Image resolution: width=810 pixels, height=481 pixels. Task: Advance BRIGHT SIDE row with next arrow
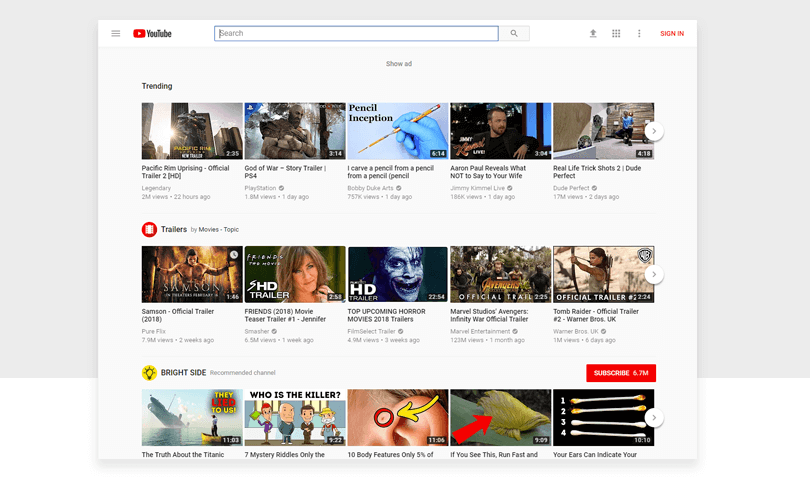coord(654,417)
